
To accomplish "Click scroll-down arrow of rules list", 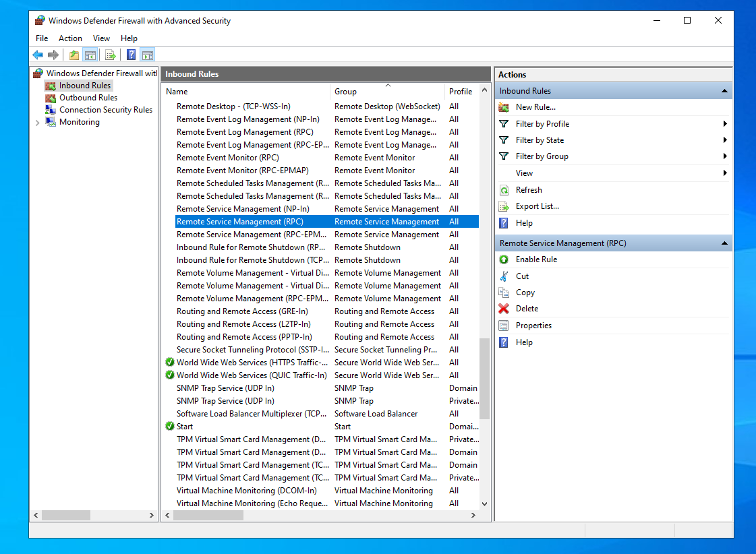I will (484, 504).
